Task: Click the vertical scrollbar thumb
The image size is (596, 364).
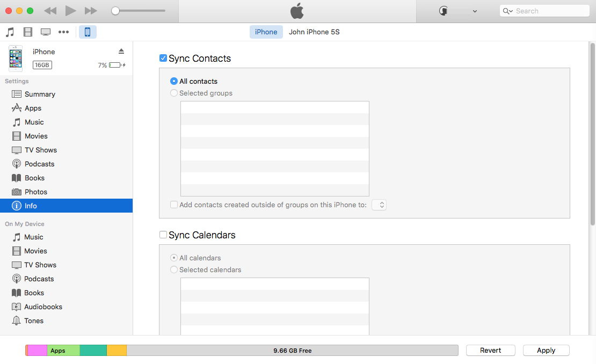Action: click(592, 134)
